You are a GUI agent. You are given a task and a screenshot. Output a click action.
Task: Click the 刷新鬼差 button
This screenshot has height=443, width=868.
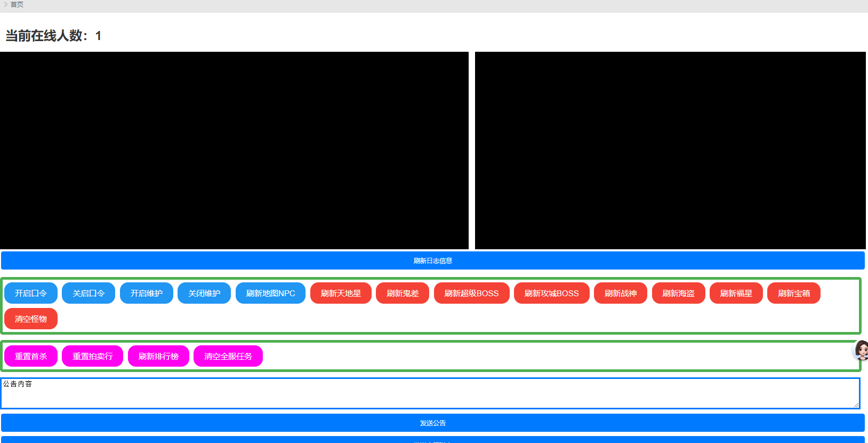click(403, 293)
